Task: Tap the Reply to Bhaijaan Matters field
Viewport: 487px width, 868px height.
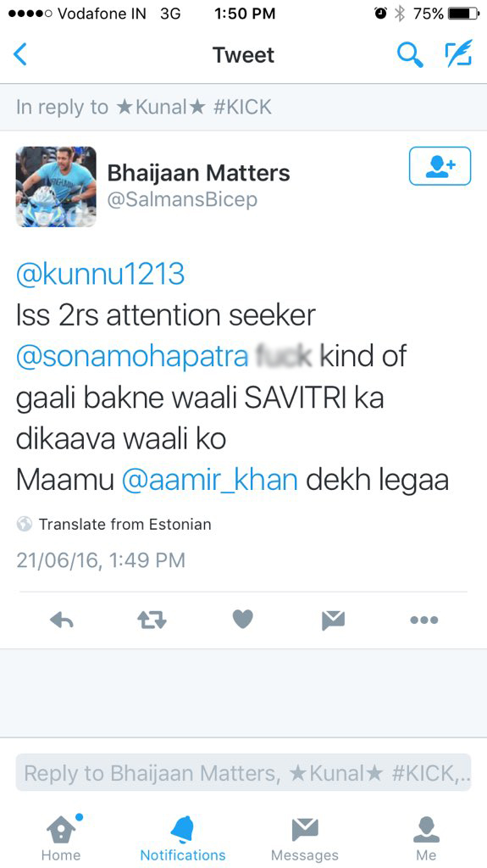Action: (244, 773)
